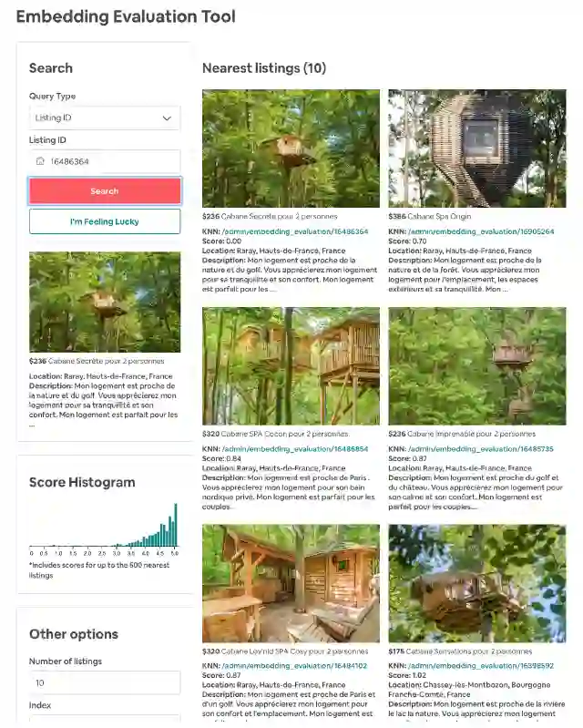This screenshot has height=728, width=583.
Task: Click the tallest bar in Score Histogram
Action: pos(176,525)
